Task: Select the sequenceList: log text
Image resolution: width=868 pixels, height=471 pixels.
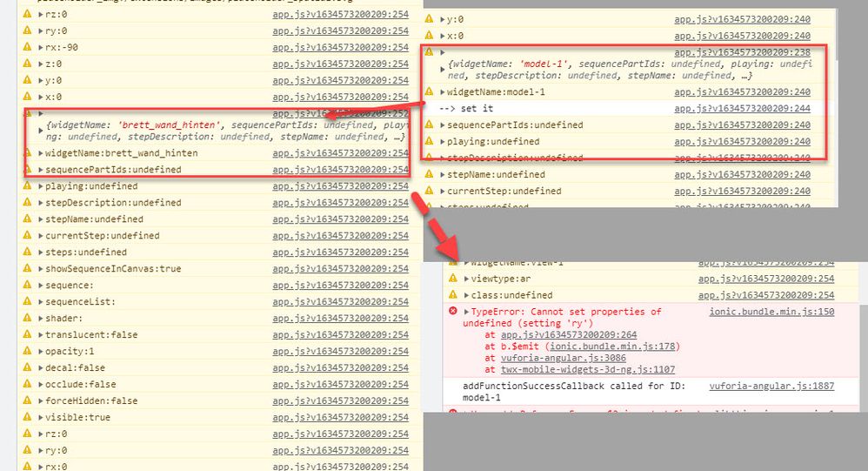Action: [x=80, y=301]
